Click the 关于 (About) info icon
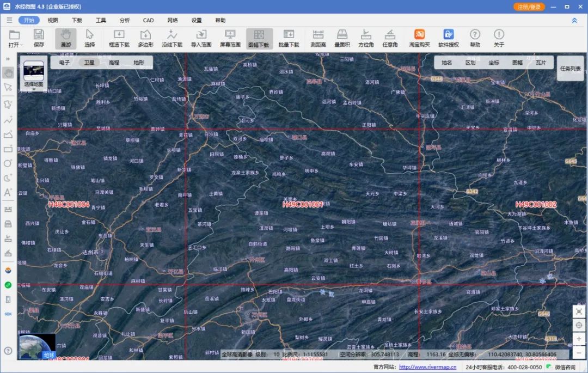This screenshot has height=373, width=588. tap(499, 34)
